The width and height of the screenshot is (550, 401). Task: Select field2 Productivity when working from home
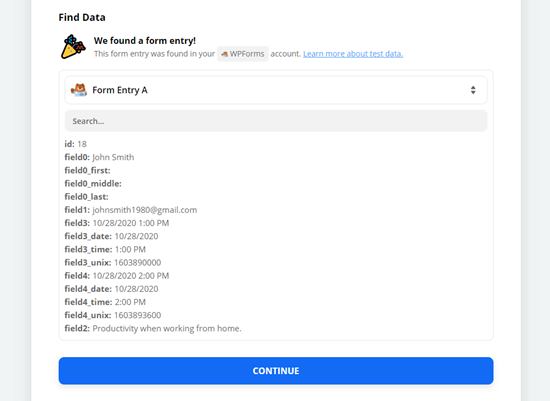(153, 328)
